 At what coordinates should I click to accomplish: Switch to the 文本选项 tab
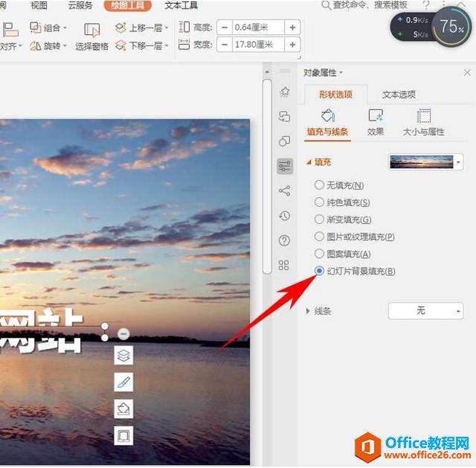[399, 94]
